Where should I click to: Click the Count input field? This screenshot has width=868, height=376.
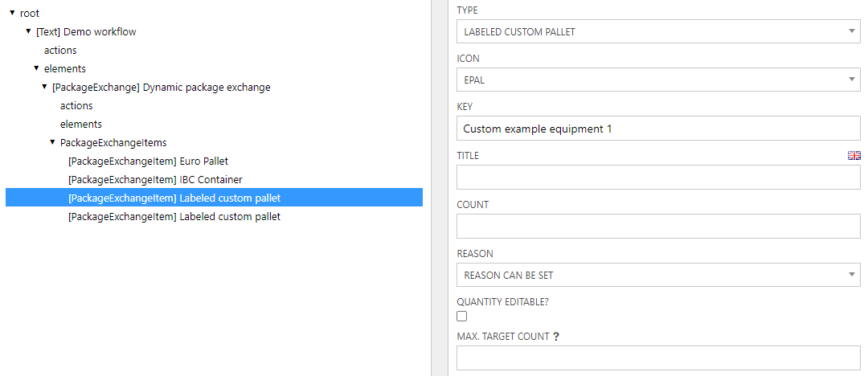pyautogui.click(x=658, y=227)
